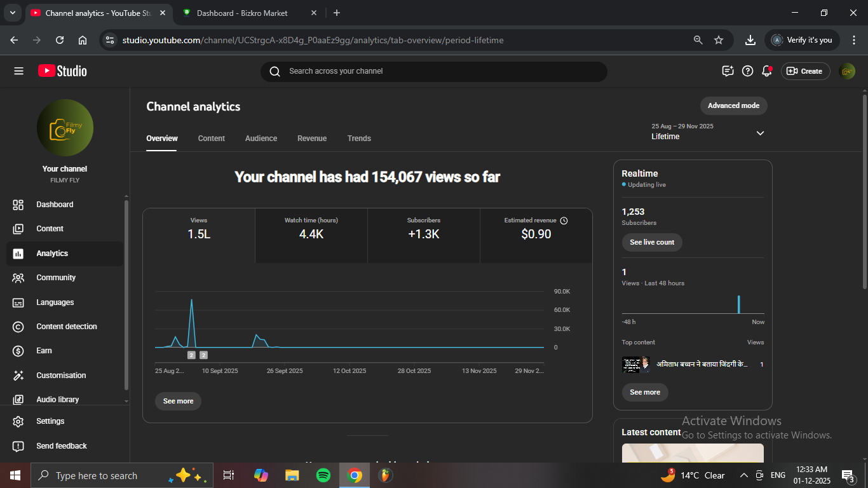Open the YouTube Studio hamburger menu
The width and height of the screenshot is (868, 488).
(x=18, y=71)
